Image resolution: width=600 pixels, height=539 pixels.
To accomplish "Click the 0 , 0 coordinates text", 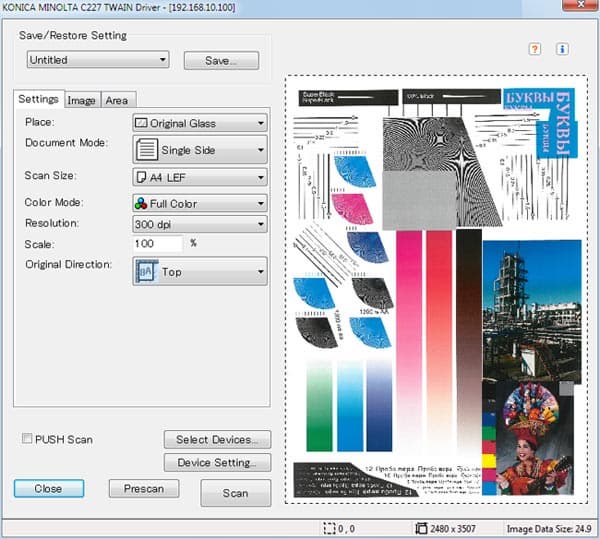I will [346, 529].
